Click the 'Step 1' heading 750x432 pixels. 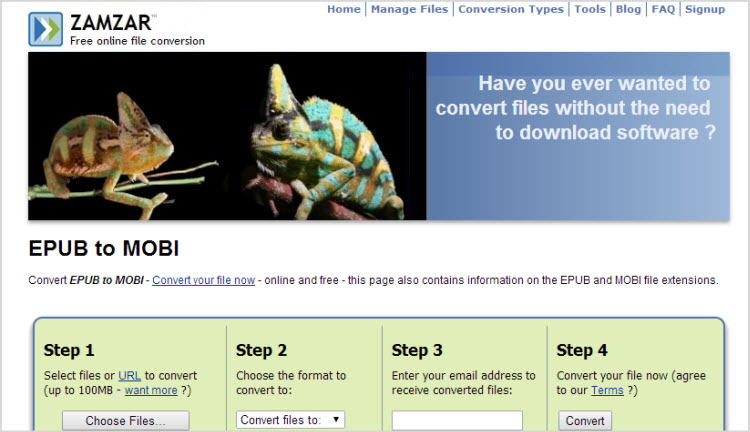pos(69,350)
